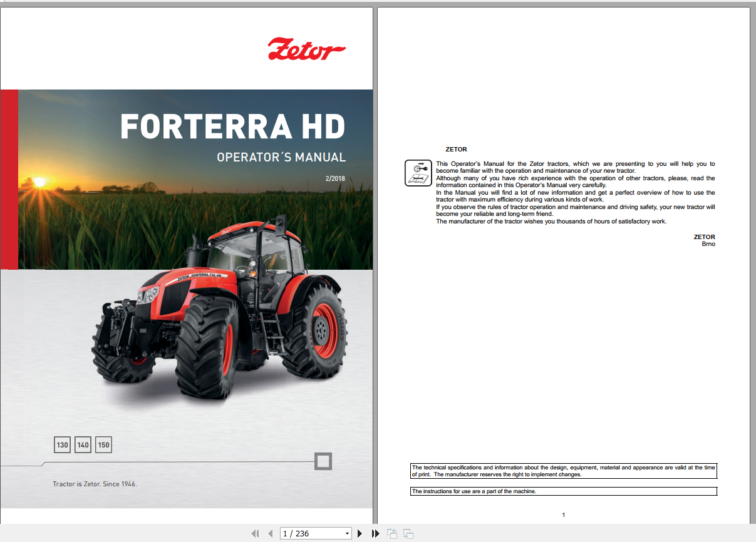The width and height of the screenshot is (756, 542).
Task: Click the 'technical specifications' notice box
Action: [564, 471]
